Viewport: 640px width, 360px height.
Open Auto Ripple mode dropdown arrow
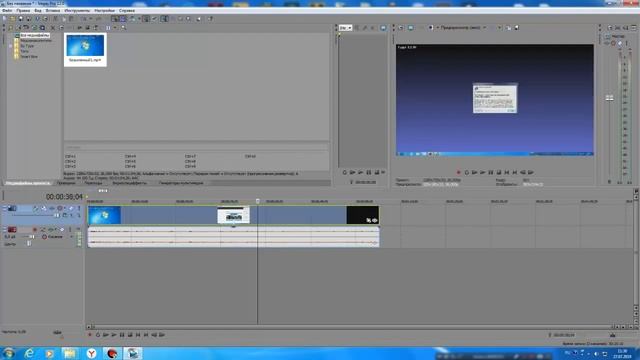click(x=138, y=19)
